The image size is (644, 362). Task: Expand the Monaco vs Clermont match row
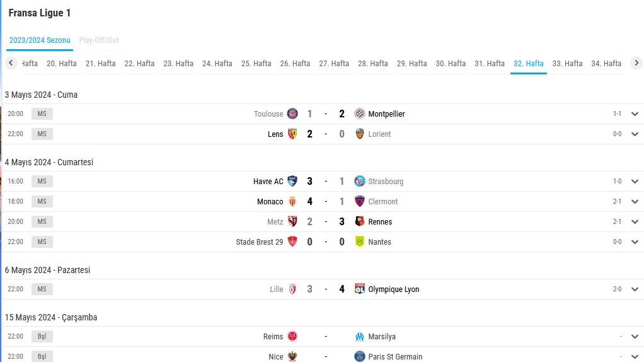[x=635, y=201]
